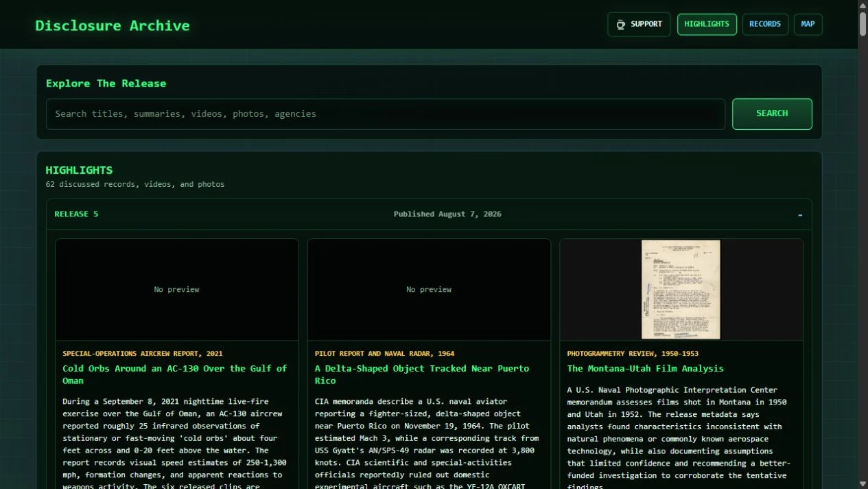Click the green Search button

click(772, 114)
